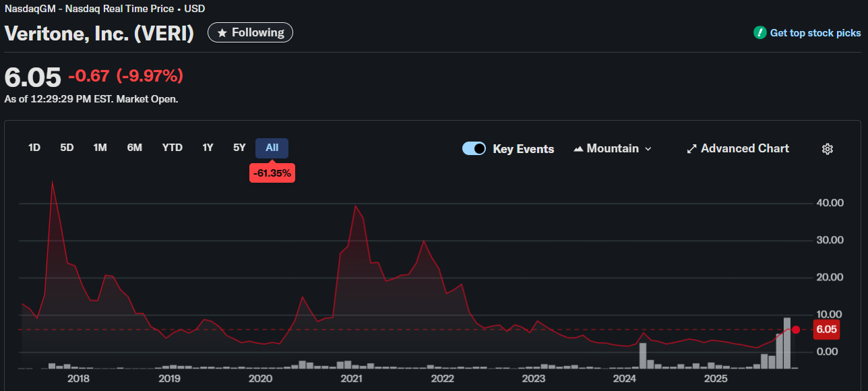Click the NasdaqGM Real Time Price text
The width and height of the screenshot is (868, 391).
[104, 9]
